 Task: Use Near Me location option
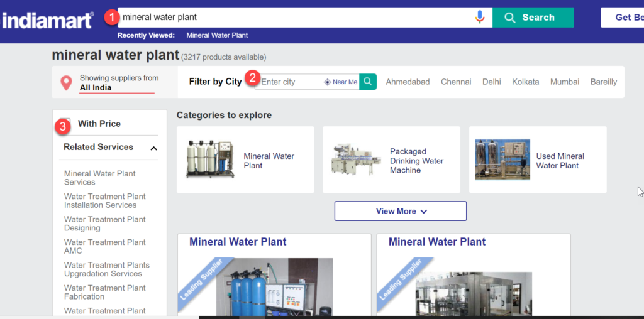point(341,82)
